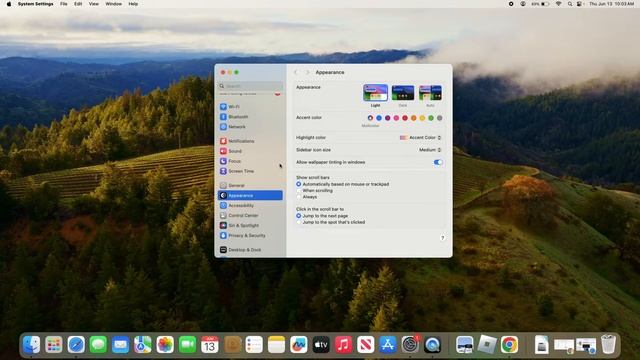This screenshot has height=360, width=640.
Task: Open Spotlight search in the menu bar
Action: click(x=570, y=4)
